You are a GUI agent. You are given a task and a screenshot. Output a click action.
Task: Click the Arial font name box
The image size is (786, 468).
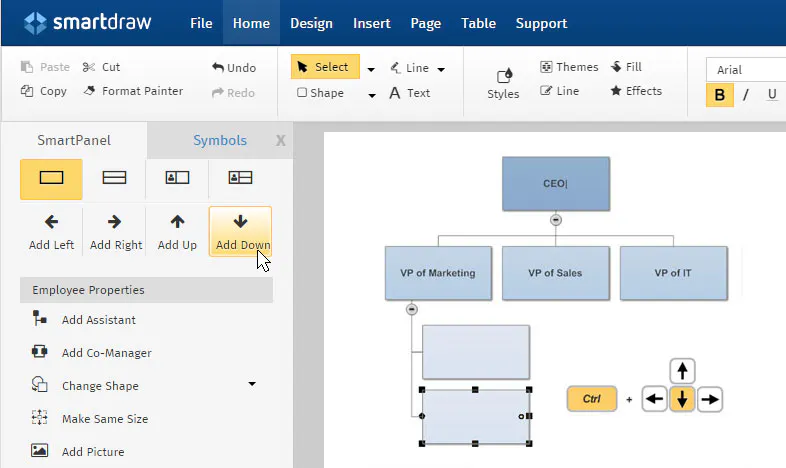point(746,70)
